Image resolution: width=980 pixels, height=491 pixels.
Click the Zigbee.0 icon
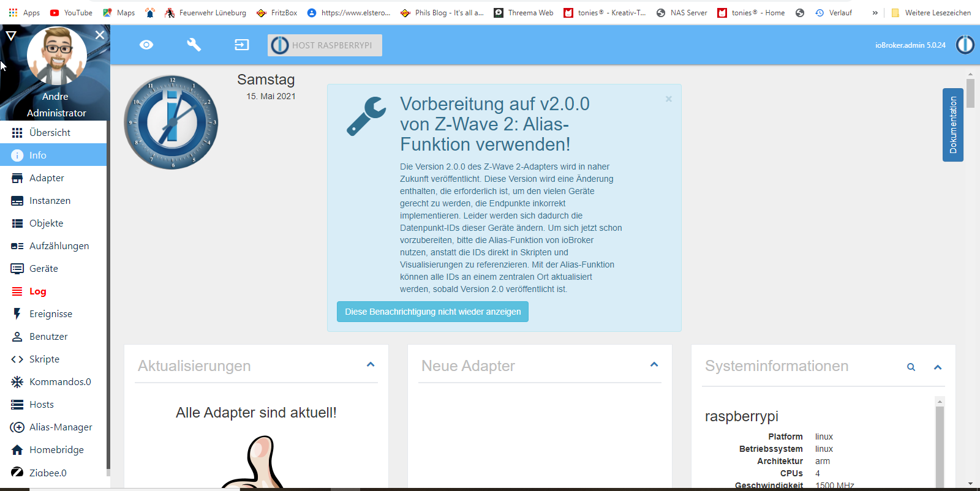click(x=17, y=472)
